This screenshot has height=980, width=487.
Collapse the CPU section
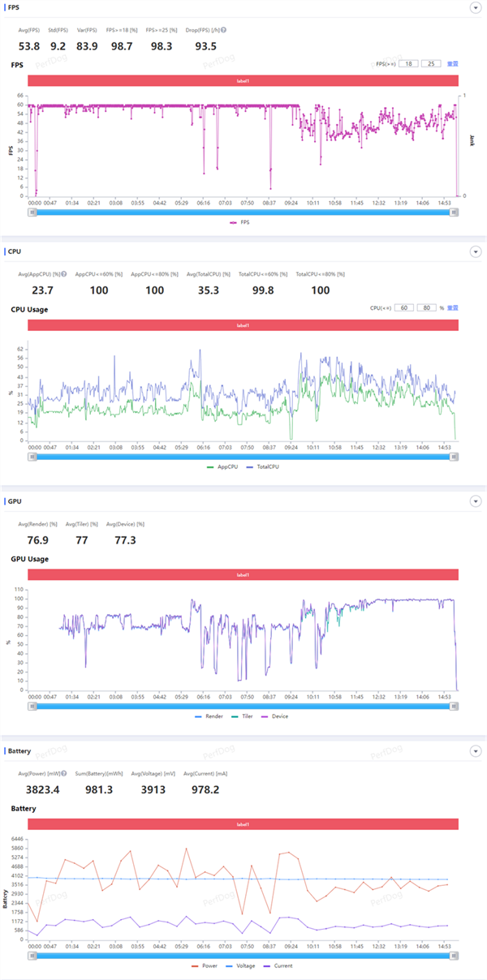point(475,251)
